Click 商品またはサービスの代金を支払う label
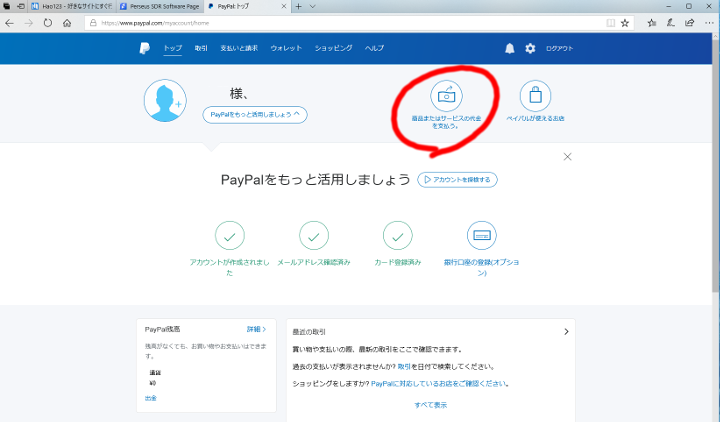 [x=446, y=122]
